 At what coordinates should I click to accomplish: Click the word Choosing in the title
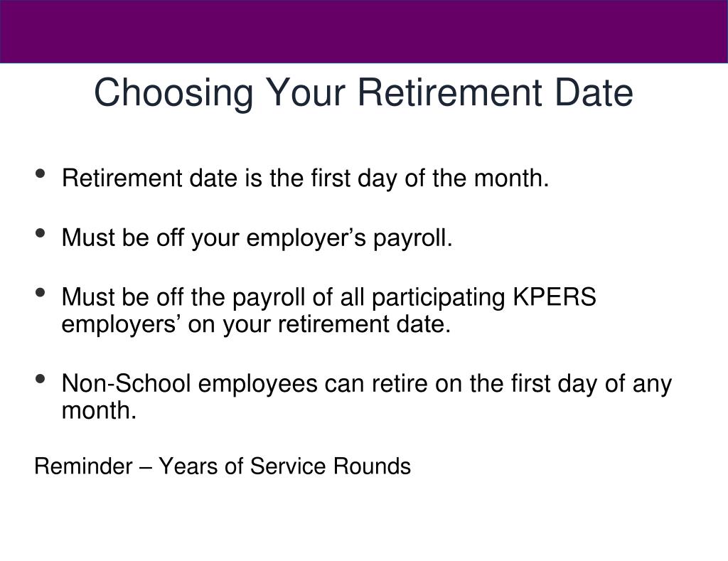click(174, 95)
